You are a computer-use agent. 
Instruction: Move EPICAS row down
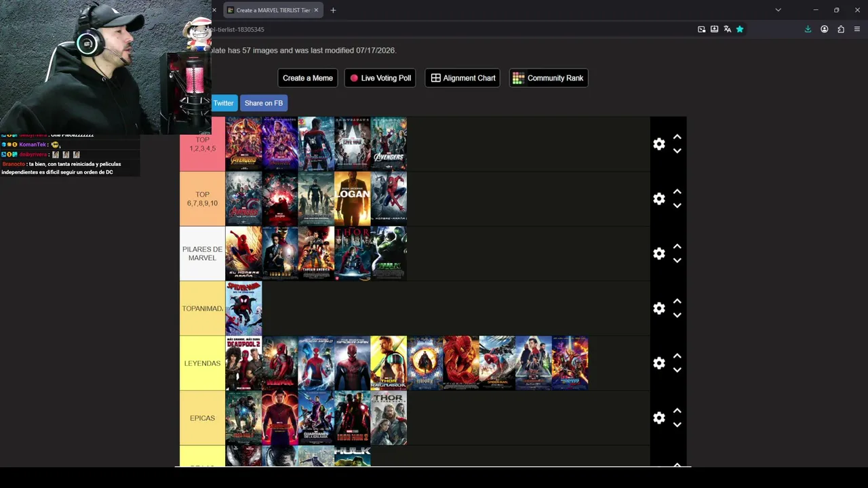[677, 425]
